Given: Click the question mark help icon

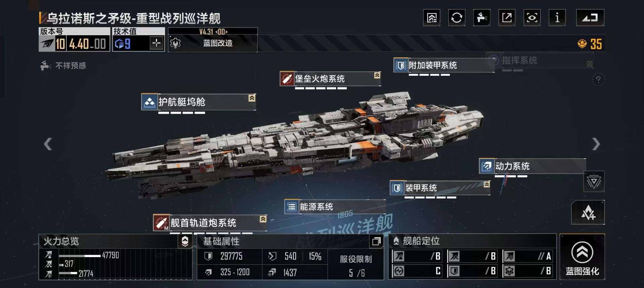Looking at the screenshot, I should coord(598,80).
